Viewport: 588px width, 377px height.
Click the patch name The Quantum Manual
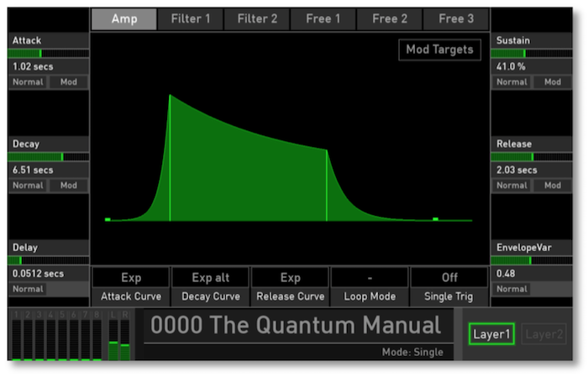click(296, 327)
